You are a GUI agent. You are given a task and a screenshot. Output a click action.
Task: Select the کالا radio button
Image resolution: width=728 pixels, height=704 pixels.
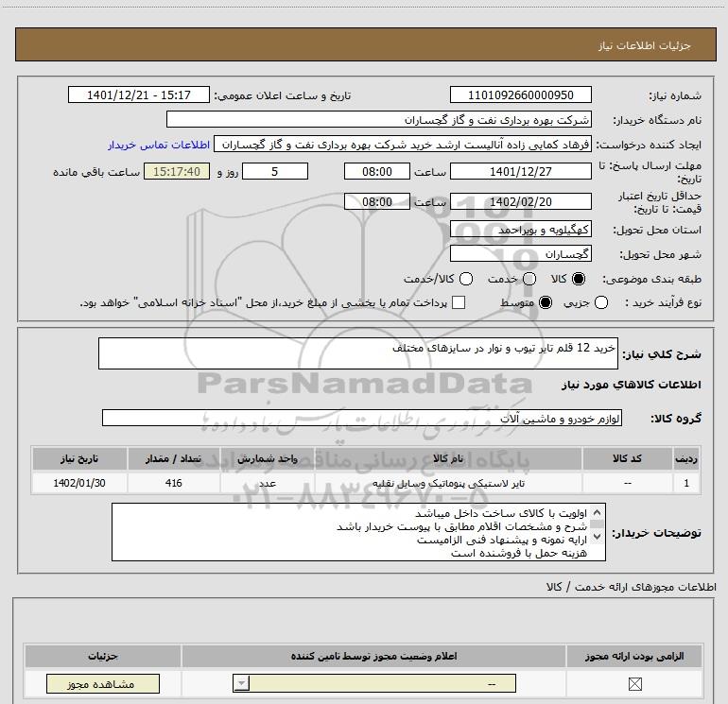[x=579, y=279]
